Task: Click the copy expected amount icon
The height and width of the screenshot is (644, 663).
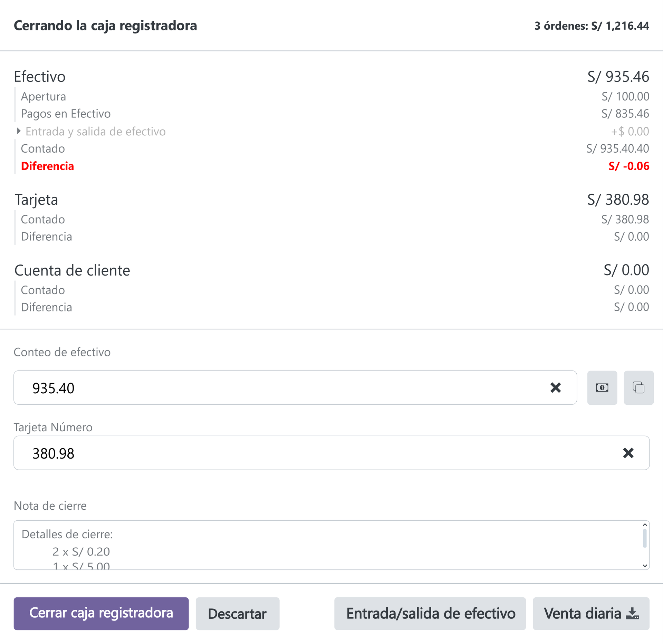Action: (638, 387)
